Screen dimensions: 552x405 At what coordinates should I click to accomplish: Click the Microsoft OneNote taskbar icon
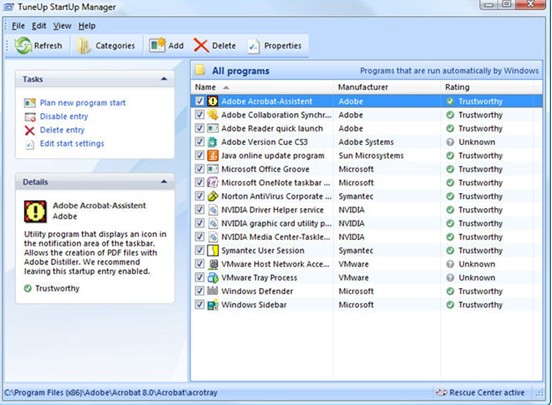tap(212, 183)
